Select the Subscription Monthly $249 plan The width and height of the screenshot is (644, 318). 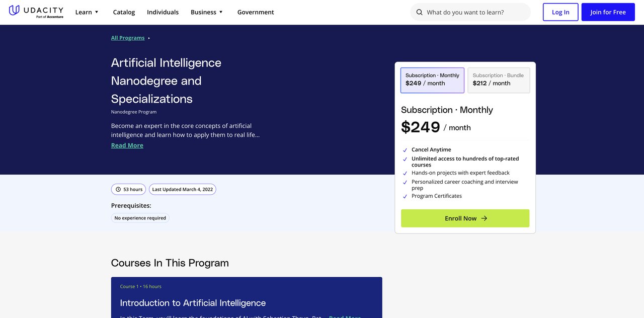click(432, 80)
